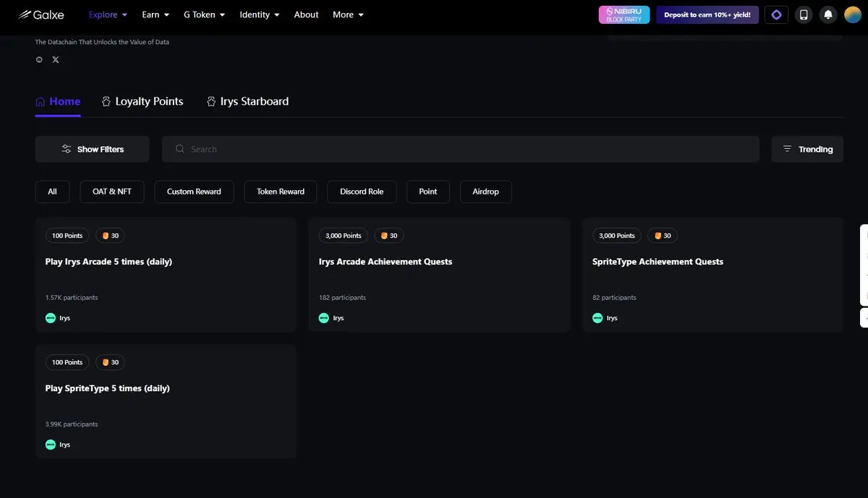Click the Home tab house icon

[x=41, y=102]
